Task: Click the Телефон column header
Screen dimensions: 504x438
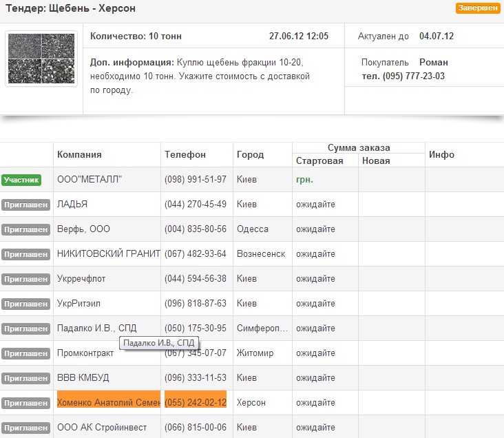Action: pyautogui.click(x=185, y=155)
